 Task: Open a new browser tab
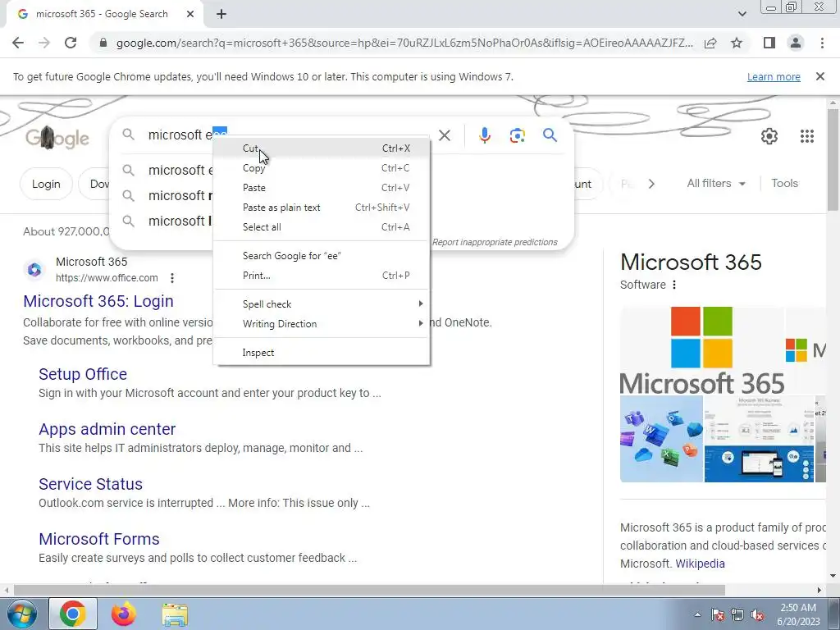[x=221, y=14]
